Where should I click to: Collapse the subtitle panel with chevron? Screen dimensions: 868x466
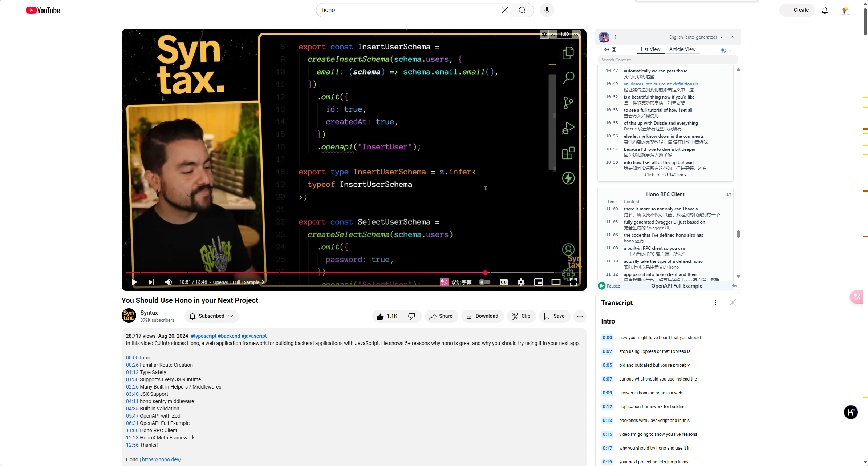733,37
